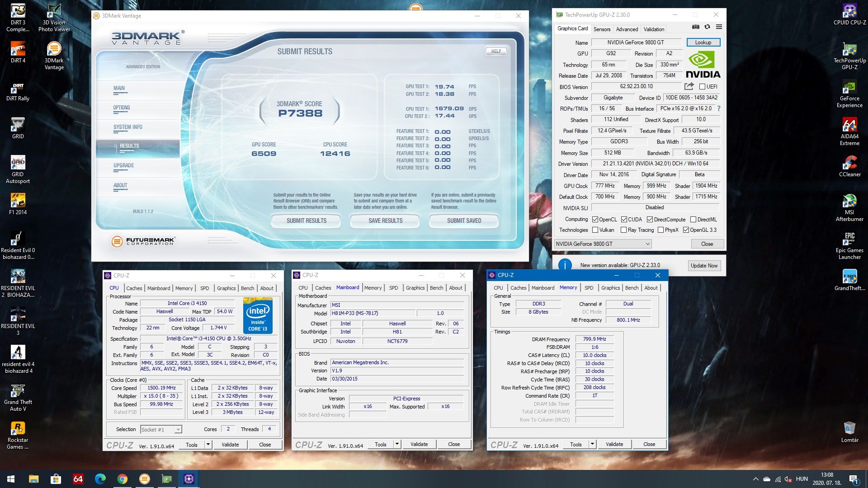Click Chrome icon in taskbar

[122, 479]
